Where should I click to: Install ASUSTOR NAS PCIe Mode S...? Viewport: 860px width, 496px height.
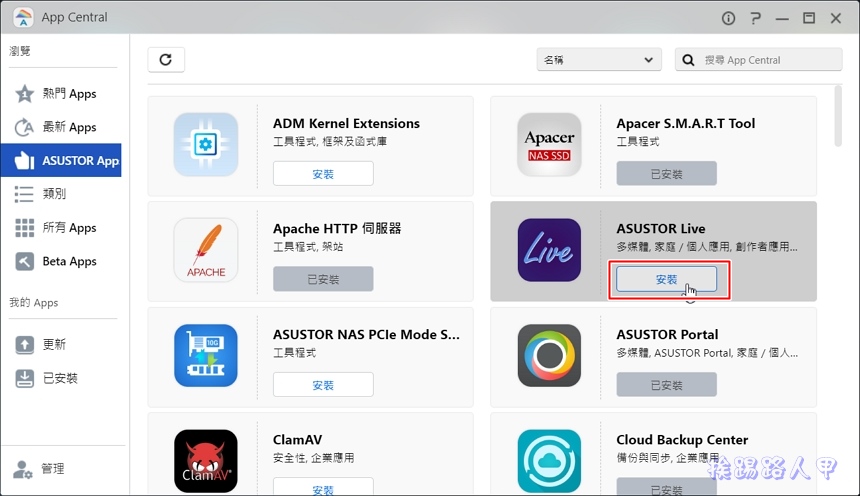tap(323, 385)
